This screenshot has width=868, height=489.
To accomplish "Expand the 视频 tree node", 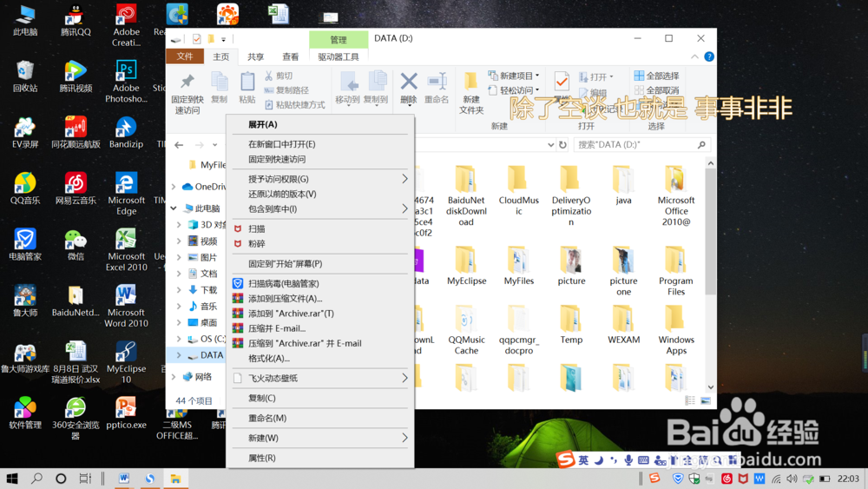I will tap(179, 241).
